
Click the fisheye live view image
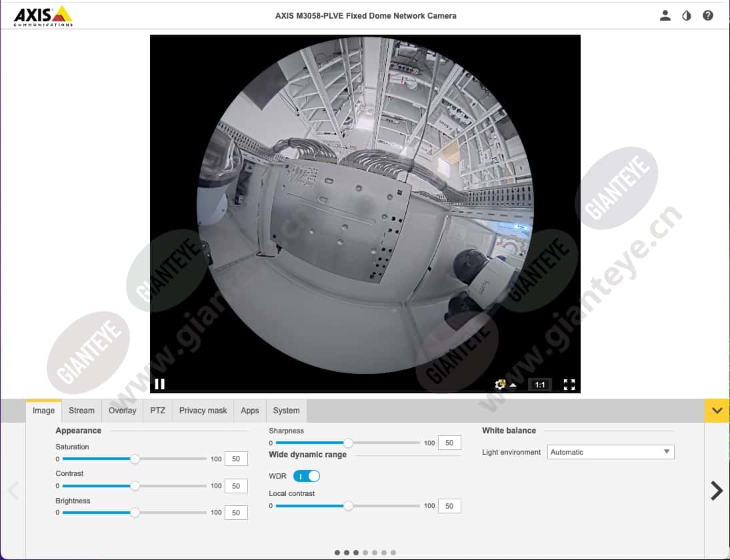coord(365,205)
